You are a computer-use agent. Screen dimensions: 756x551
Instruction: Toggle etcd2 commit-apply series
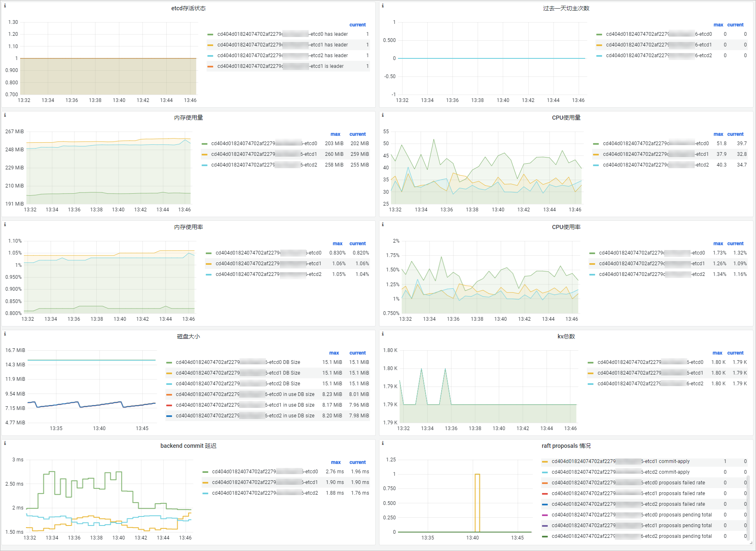tap(621, 472)
